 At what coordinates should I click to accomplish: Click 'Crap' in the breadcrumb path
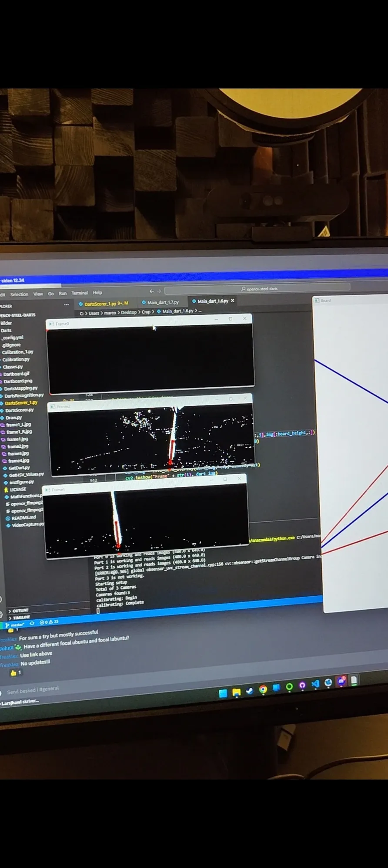coord(146,312)
